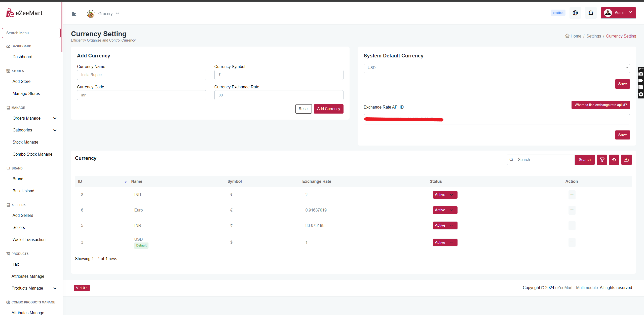This screenshot has width=644, height=315.
Task: Click the Add Currency button
Action: pos(328,109)
